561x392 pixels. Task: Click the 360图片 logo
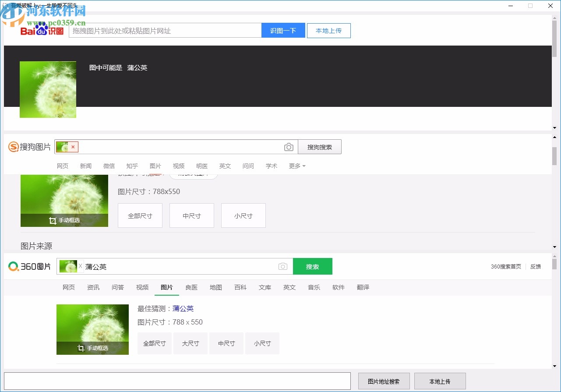pyautogui.click(x=29, y=266)
